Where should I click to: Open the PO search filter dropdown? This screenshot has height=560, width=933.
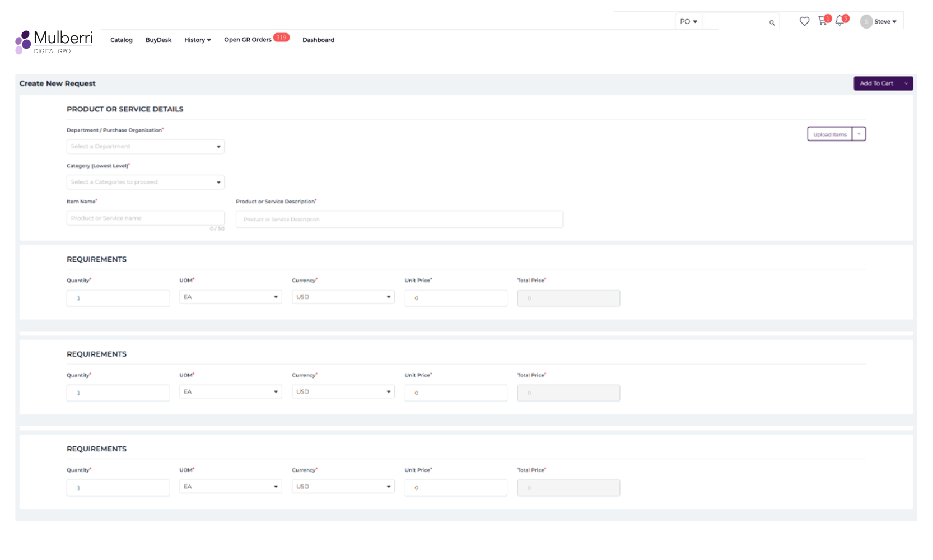[x=688, y=21]
